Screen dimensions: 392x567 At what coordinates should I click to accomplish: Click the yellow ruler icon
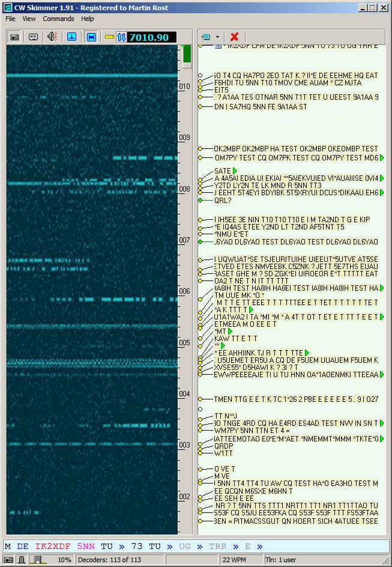(109, 37)
